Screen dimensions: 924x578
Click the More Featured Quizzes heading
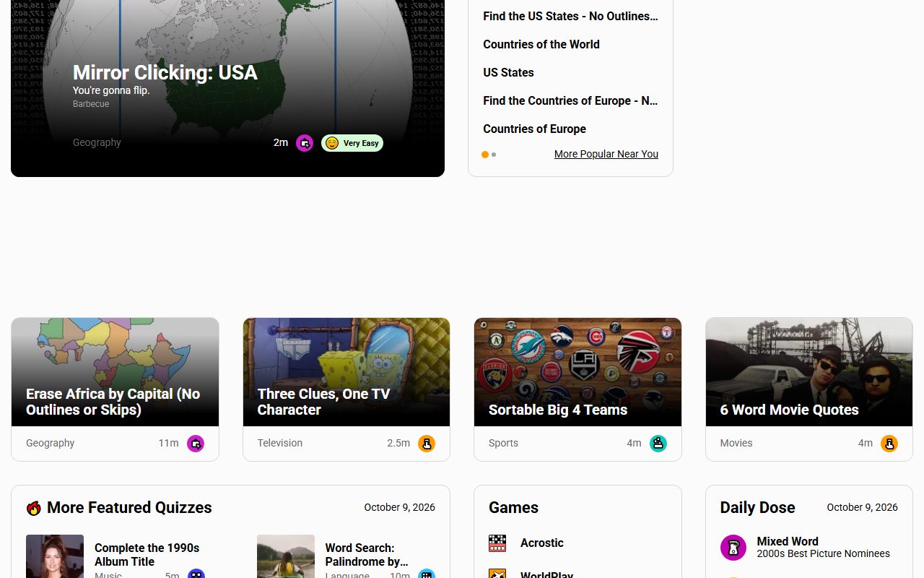coord(129,507)
